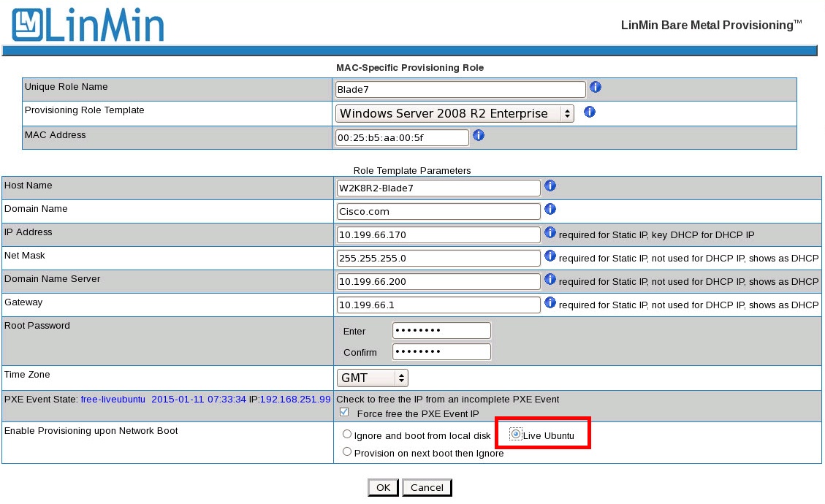Click the Host Name field W2K8R2-Blade7
825x504 pixels.
click(438, 188)
